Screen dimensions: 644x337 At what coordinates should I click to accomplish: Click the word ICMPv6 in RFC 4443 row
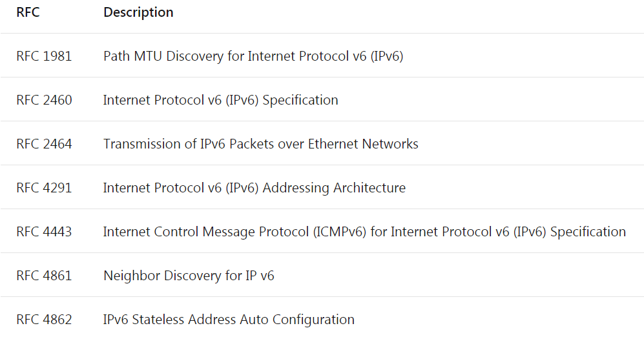tap(340, 232)
